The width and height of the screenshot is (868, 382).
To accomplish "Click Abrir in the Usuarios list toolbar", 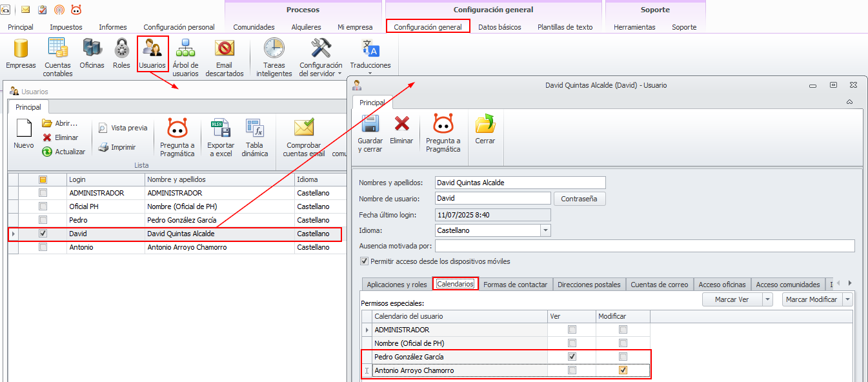I will click(x=59, y=123).
